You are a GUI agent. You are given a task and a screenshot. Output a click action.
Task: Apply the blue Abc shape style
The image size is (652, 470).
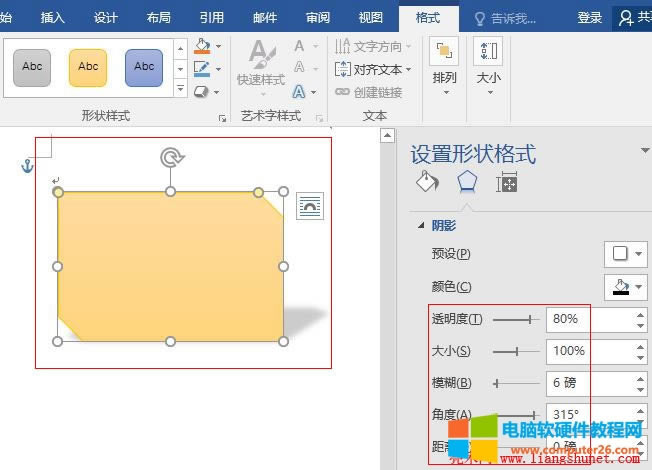click(144, 67)
